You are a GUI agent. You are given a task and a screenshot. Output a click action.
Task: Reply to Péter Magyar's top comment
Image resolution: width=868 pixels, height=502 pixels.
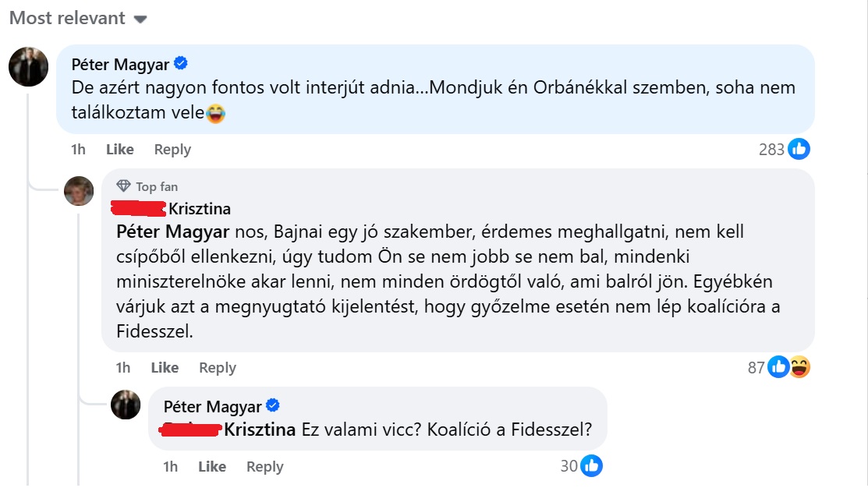(x=172, y=149)
